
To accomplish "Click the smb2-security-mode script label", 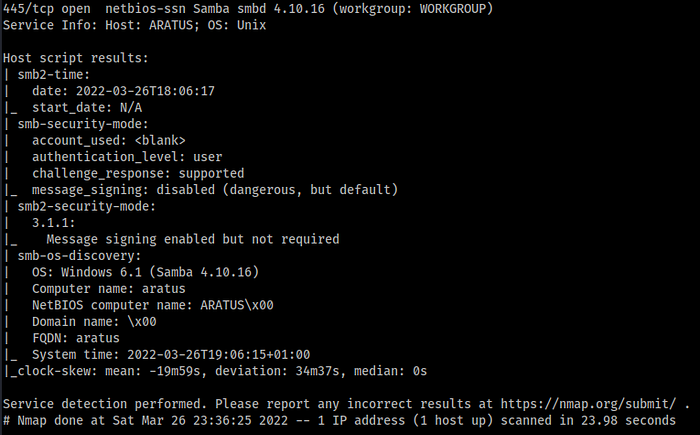I will [x=86, y=207].
